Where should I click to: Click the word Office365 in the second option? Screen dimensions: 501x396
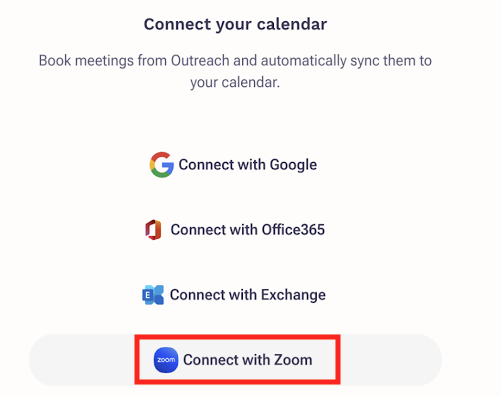coord(293,230)
